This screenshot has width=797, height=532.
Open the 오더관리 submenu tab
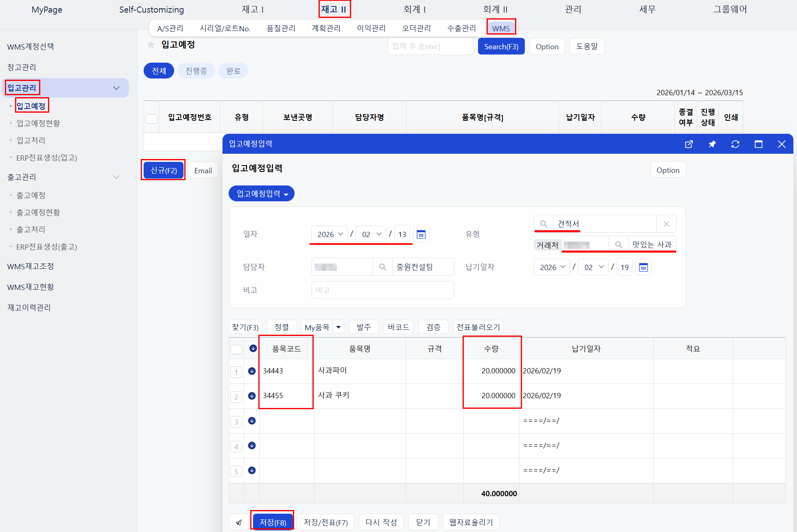[416, 28]
